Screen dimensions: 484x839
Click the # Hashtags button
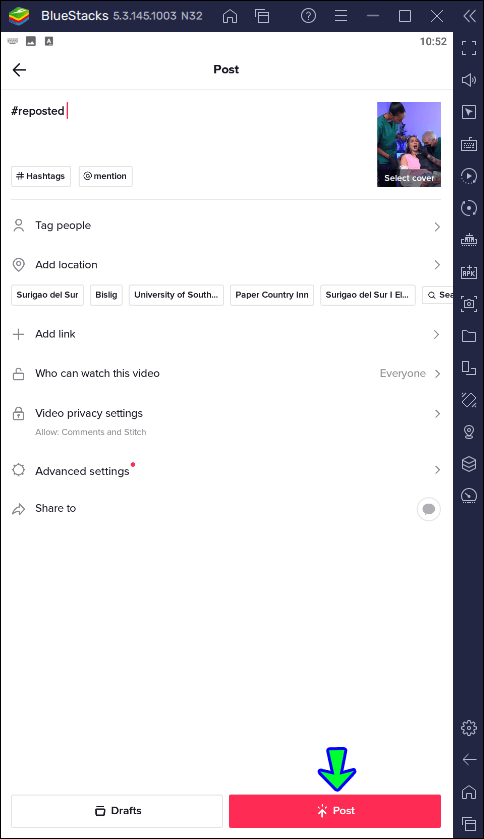coord(41,176)
